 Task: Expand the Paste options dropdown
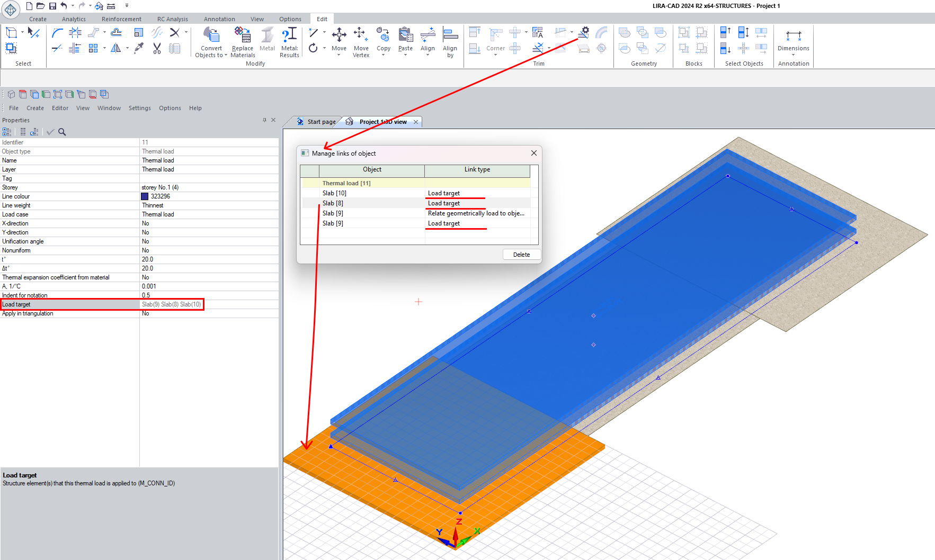click(x=405, y=55)
